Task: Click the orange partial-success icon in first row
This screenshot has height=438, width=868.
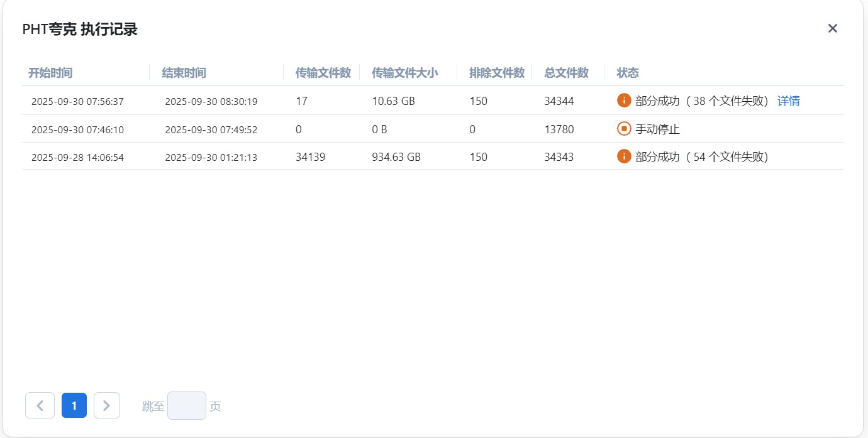Action: click(624, 101)
